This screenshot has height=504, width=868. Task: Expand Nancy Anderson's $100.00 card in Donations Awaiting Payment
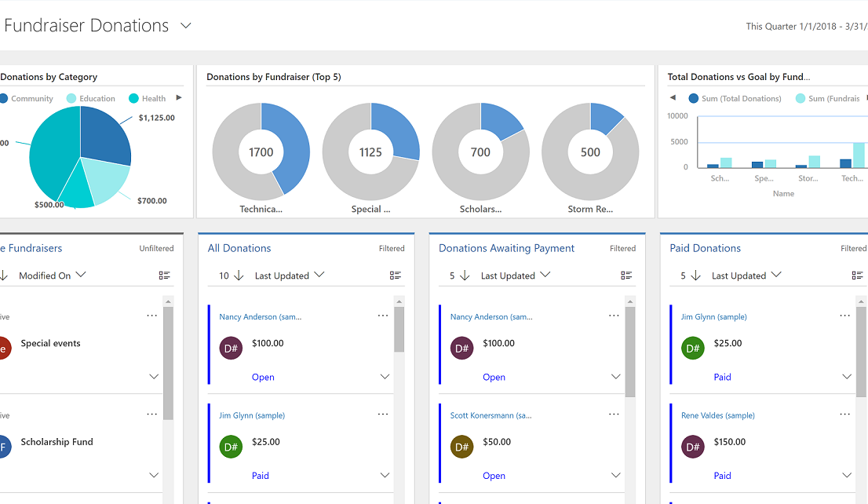pos(615,377)
